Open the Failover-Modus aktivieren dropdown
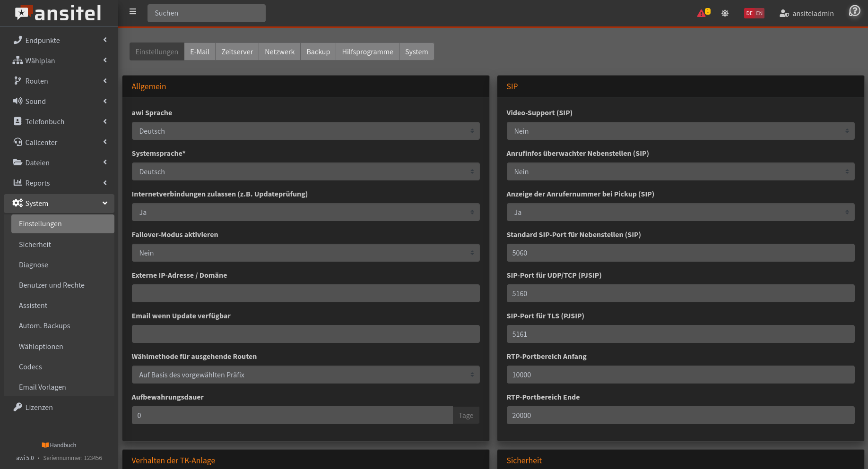Image resolution: width=868 pixels, height=469 pixels. point(305,253)
